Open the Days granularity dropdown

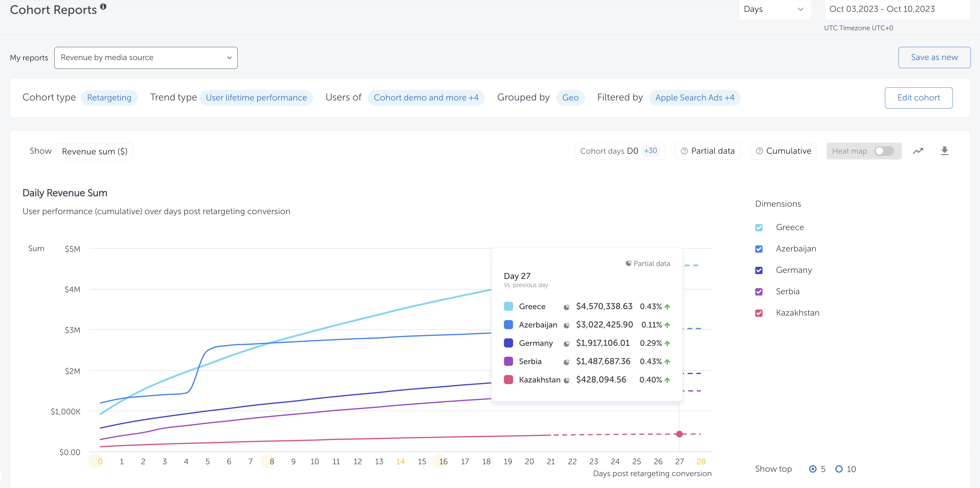tap(774, 9)
